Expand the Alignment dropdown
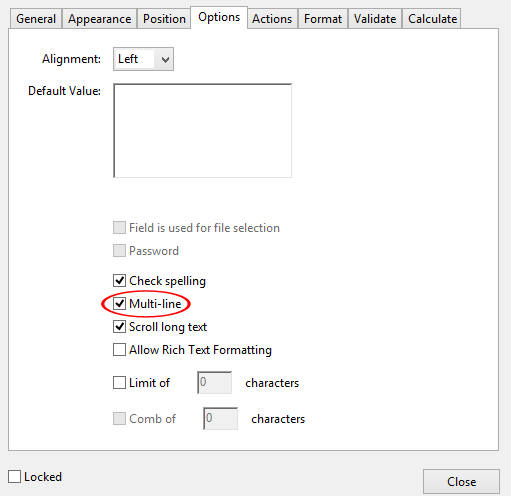The width and height of the screenshot is (511, 496). click(x=143, y=59)
